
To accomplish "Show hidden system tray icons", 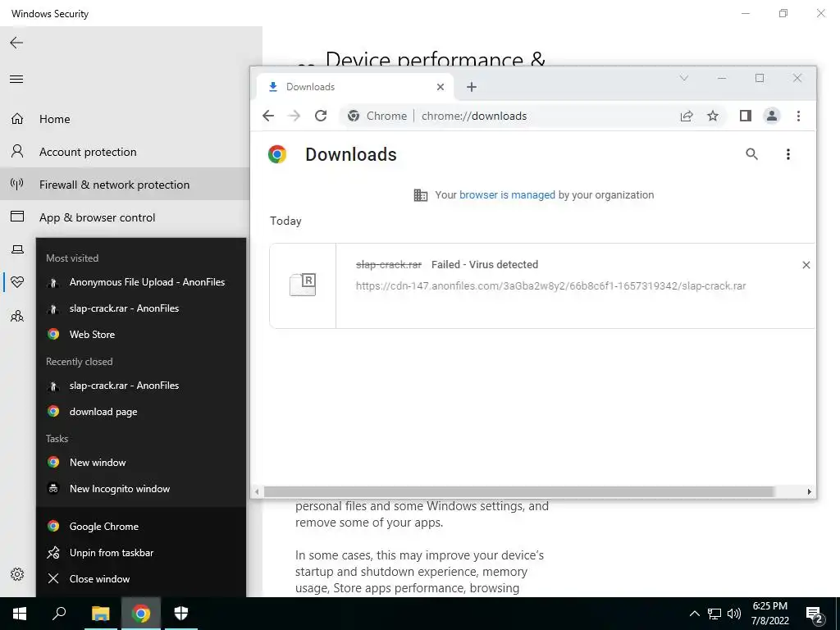I will [694, 614].
